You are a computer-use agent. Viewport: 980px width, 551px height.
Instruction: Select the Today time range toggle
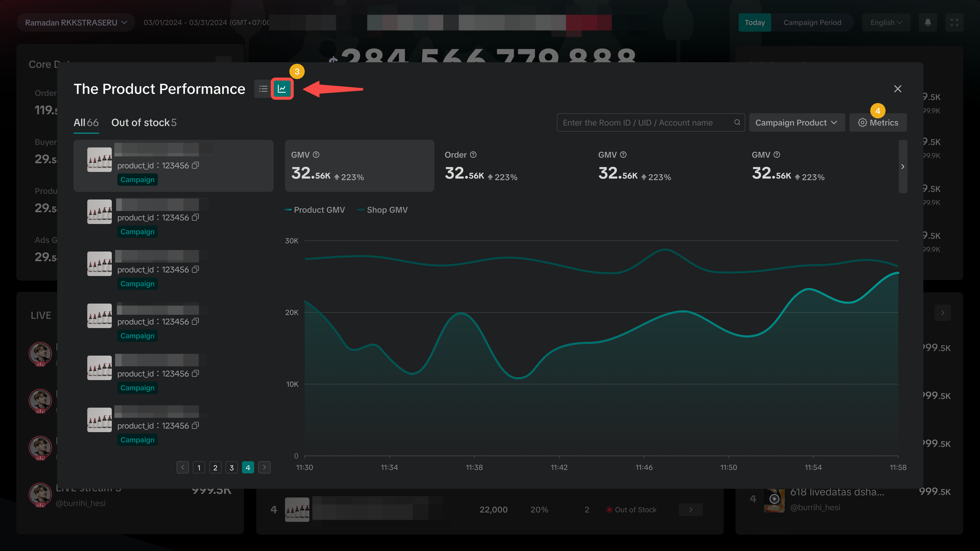(x=754, y=22)
